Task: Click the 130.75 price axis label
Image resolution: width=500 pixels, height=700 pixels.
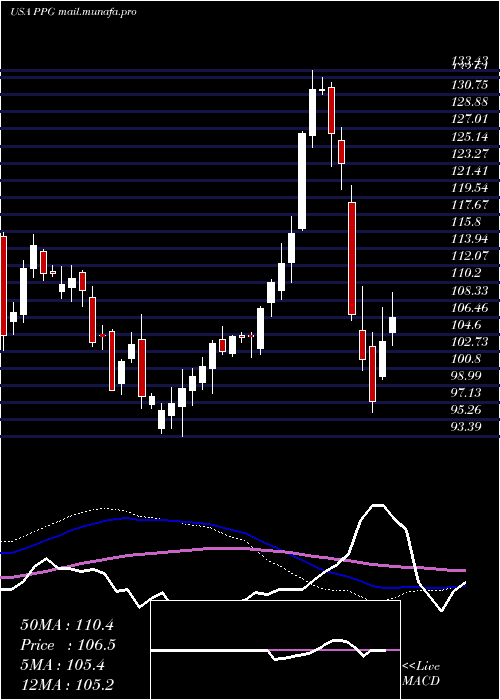Action: pyautogui.click(x=470, y=86)
